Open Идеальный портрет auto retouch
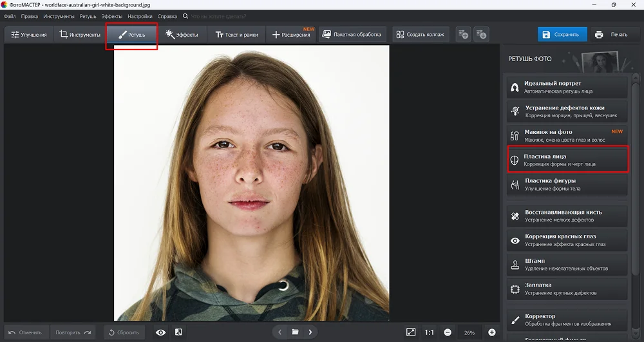The height and width of the screenshot is (342, 644). [x=567, y=87]
